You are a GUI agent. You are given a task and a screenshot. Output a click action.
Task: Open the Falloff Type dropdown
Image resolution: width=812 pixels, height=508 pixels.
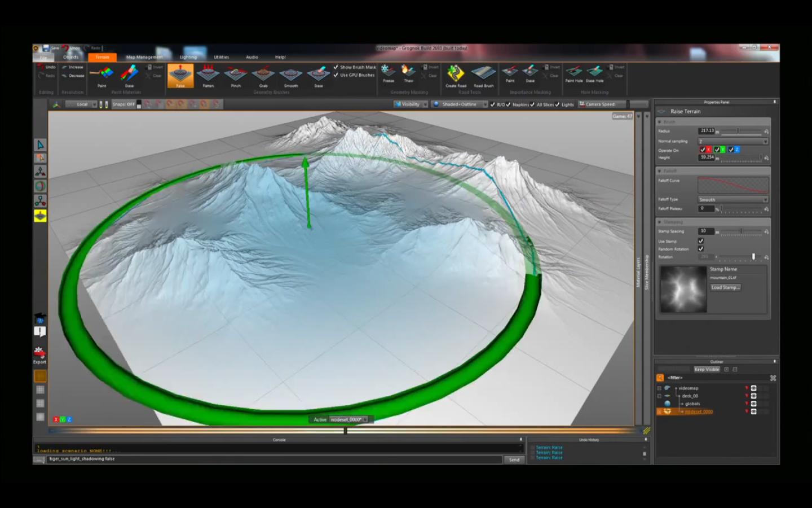coord(732,200)
